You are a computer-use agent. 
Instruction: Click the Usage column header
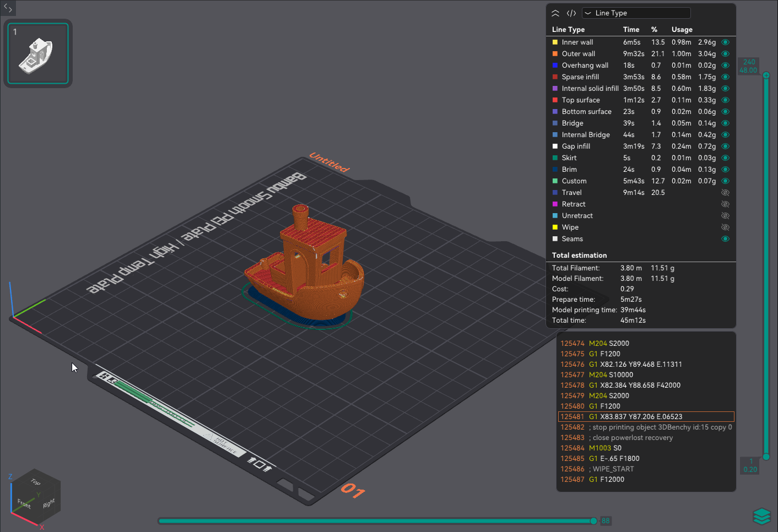(x=682, y=30)
